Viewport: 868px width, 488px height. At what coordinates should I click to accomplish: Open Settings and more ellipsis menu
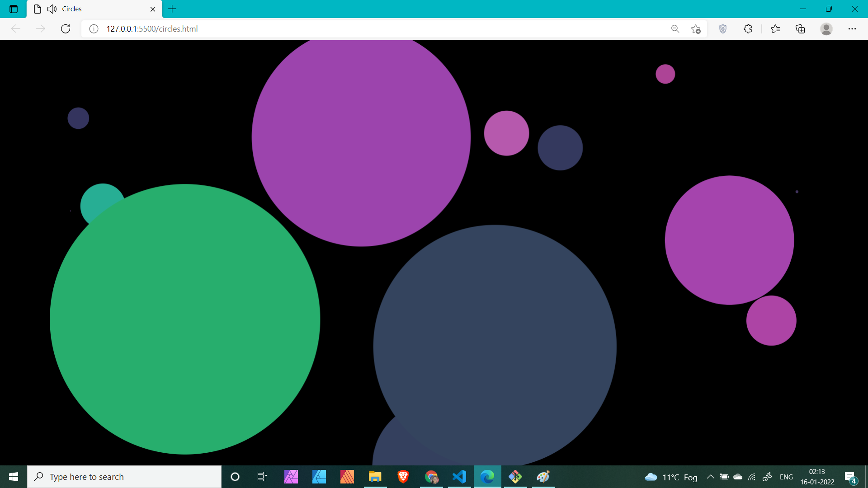tap(852, 29)
